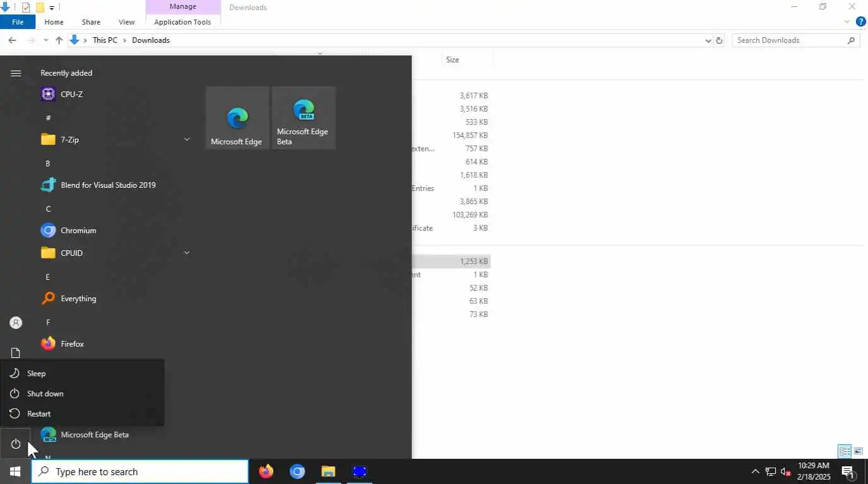Open the address bar history dropdown

click(708, 40)
